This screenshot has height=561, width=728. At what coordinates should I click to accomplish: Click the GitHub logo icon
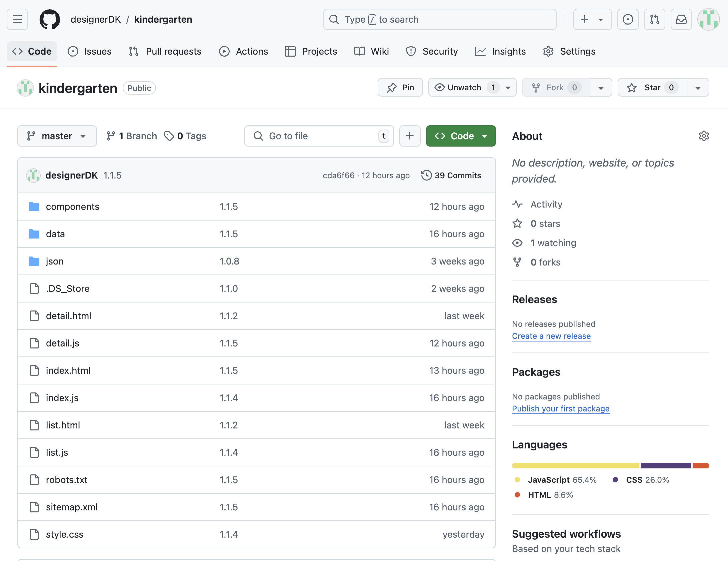point(50,19)
